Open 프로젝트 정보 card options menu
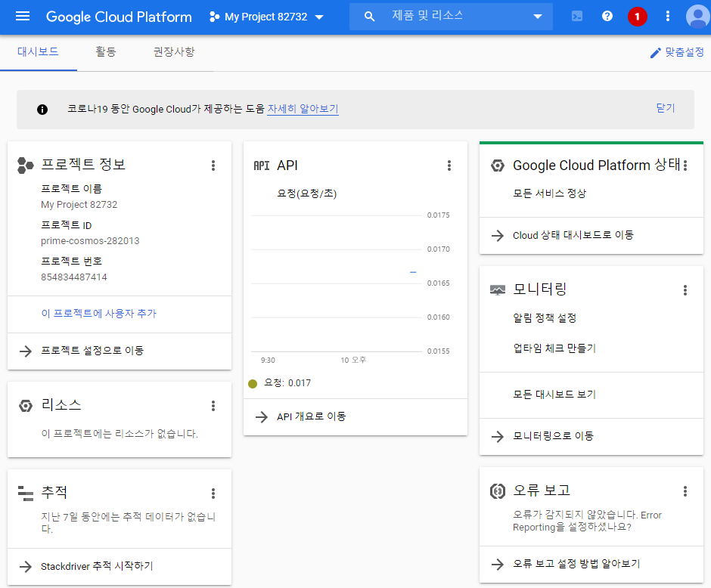This screenshot has height=588, width=711. (213, 166)
